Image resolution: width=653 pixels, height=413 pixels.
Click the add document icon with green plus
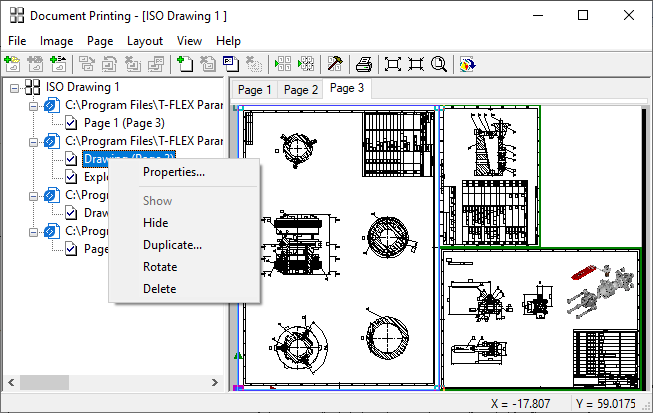(12, 64)
